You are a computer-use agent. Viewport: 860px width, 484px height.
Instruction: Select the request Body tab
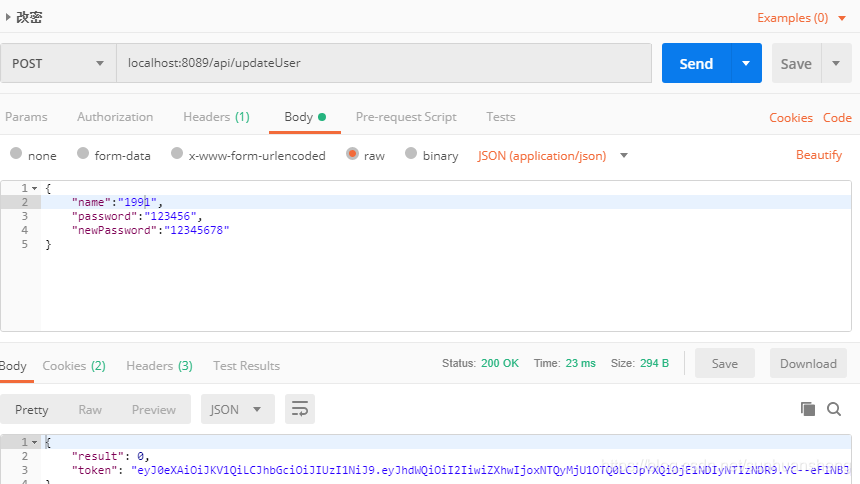[x=305, y=117]
